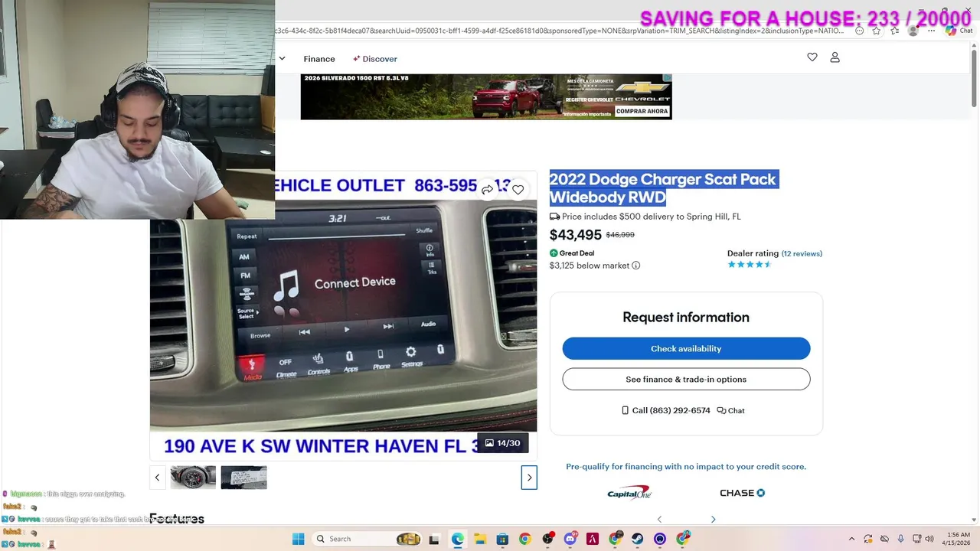This screenshot has width=980, height=551.
Task: Click the Pre-qualify for financing text
Action: click(x=686, y=467)
